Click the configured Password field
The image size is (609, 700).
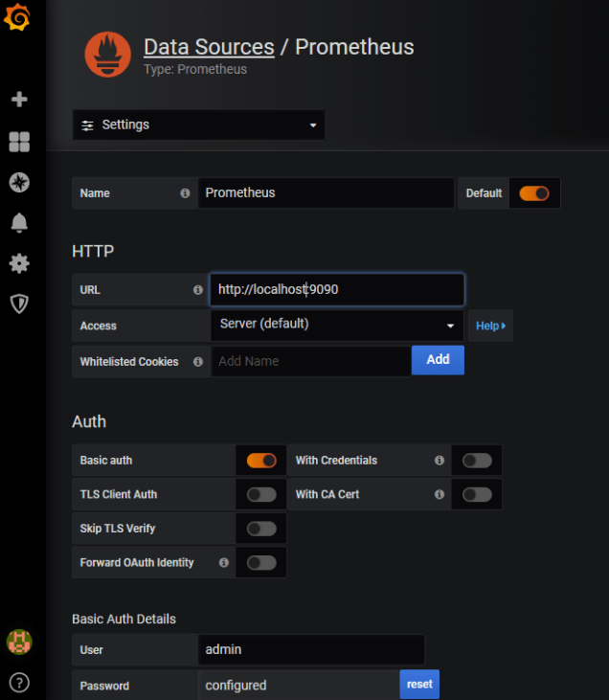point(299,686)
